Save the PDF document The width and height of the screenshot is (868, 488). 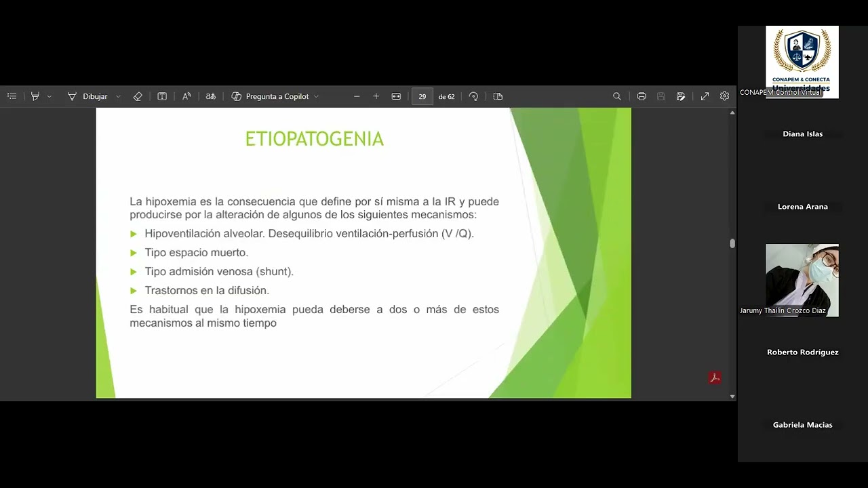tap(661, 96)
